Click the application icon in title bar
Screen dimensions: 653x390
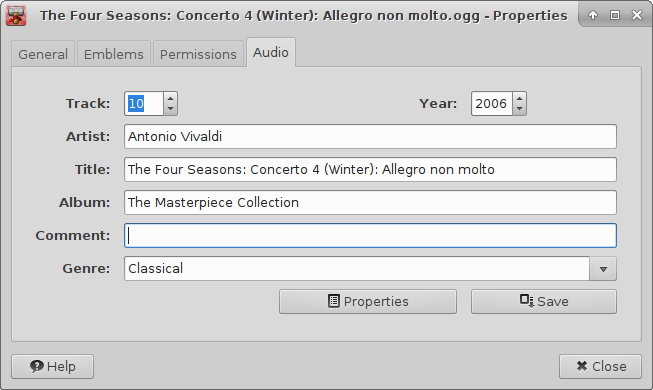coord(16,15)
